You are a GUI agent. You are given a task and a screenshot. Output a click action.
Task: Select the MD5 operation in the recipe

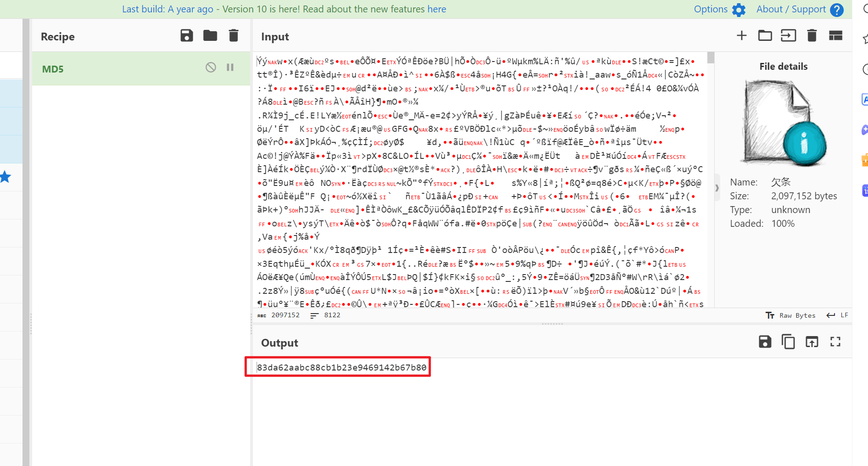click(x=141, y=68)
